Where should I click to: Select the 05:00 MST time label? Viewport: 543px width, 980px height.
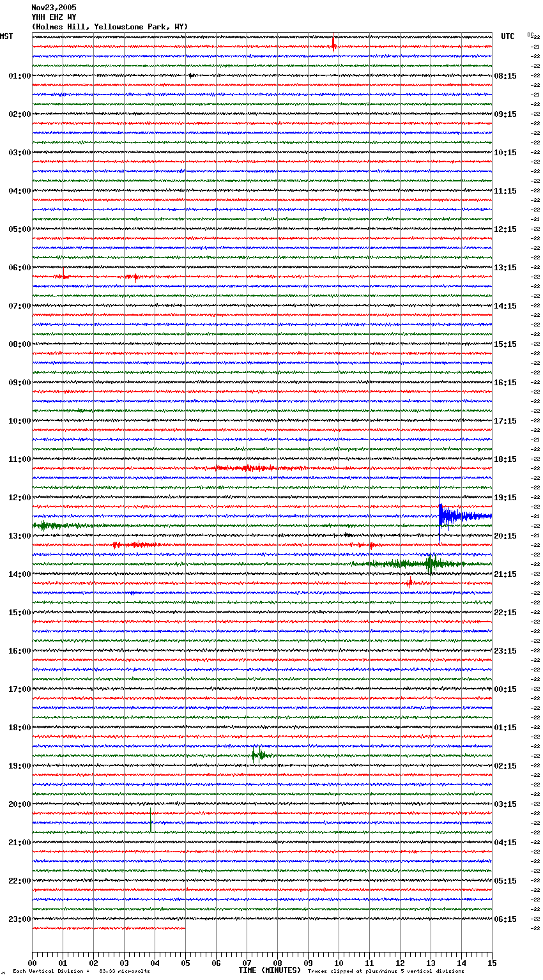[19, 229]
